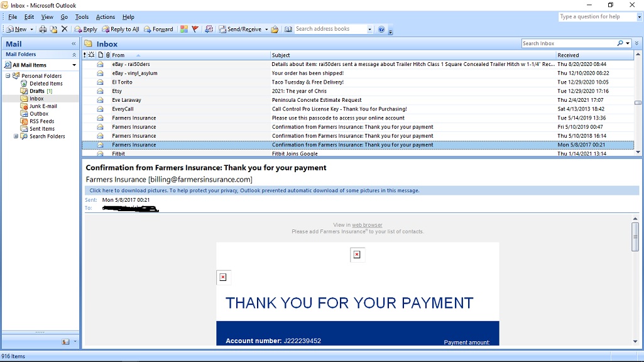644x362 pixels.
Task: Select the Deleted Items folder
Action: point(46,84)
